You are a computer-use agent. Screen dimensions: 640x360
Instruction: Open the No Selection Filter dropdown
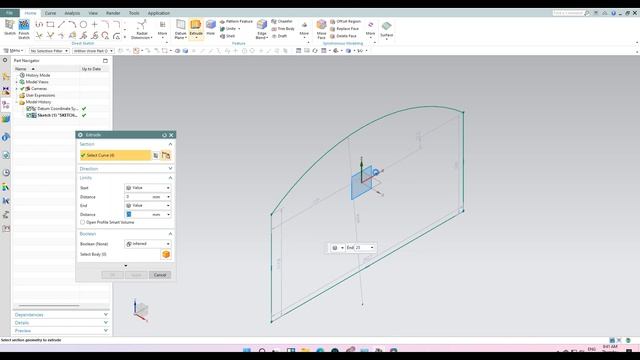[x=49, y=51]
